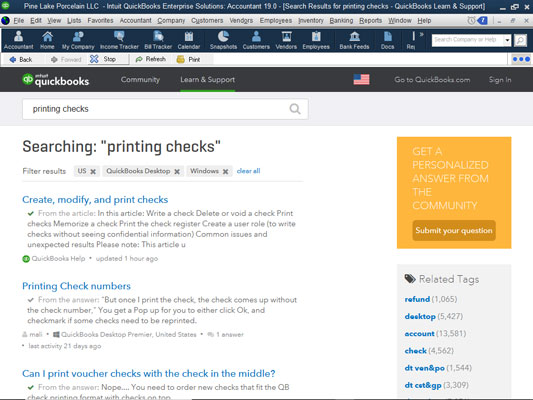Screen dimensions: 533x400
Task: Open the File menu
Action: 19,20
